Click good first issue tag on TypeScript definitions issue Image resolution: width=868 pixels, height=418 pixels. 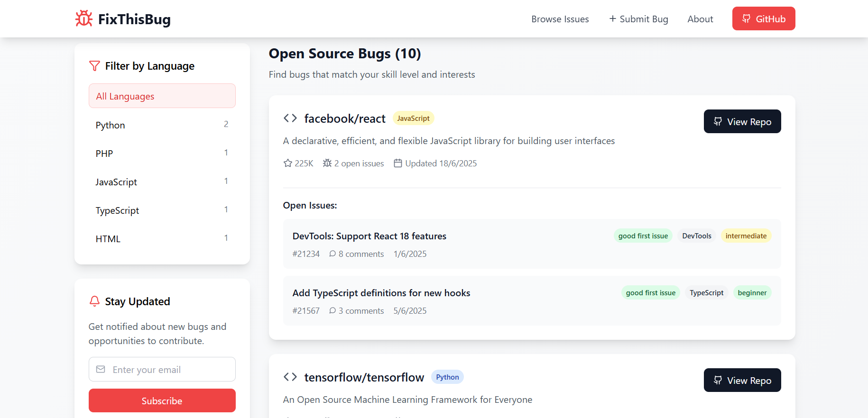pyautogui.click(x=651, y=292)
